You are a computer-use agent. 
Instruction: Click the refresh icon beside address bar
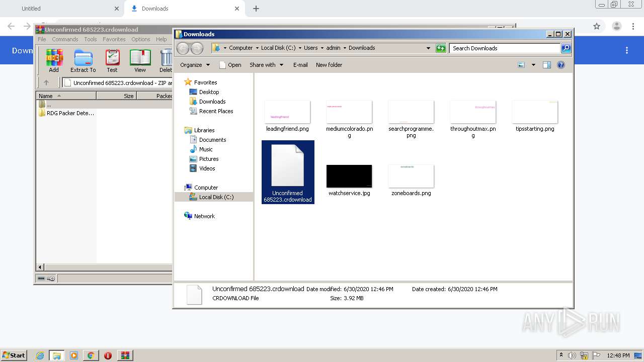[x=441, y=48]
